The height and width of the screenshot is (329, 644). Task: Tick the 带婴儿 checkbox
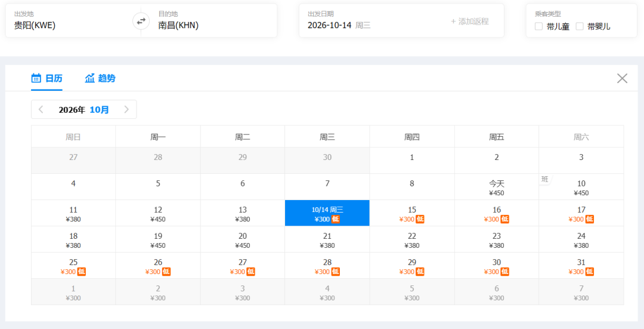click(x=580, y=26)
